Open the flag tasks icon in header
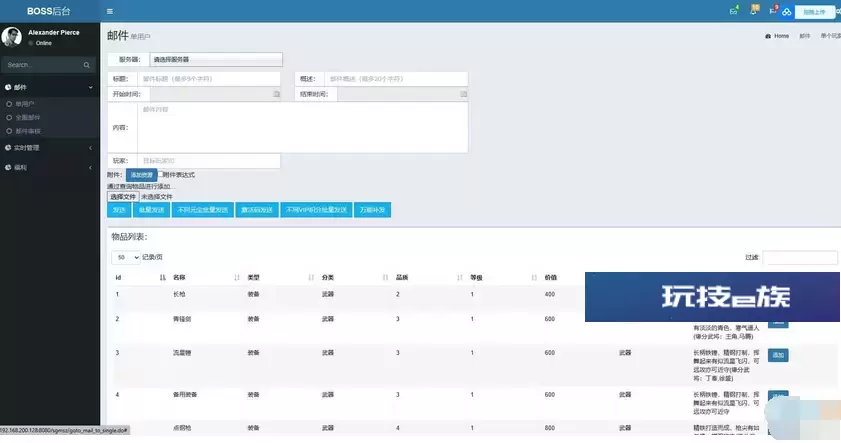 click(773, 12)
